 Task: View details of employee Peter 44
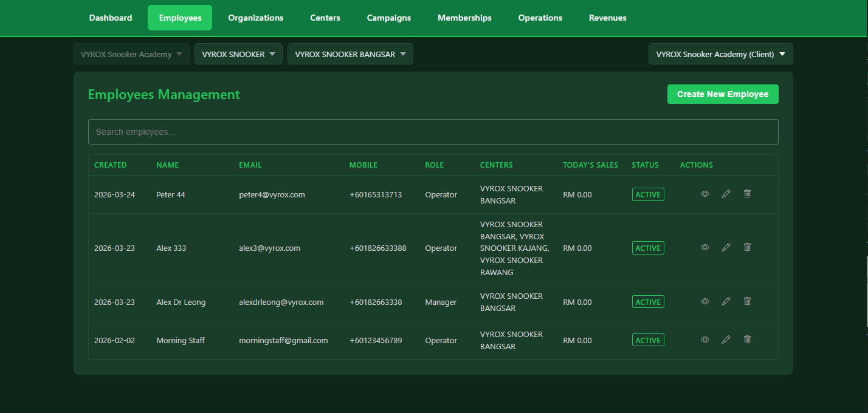coord(704,194)
